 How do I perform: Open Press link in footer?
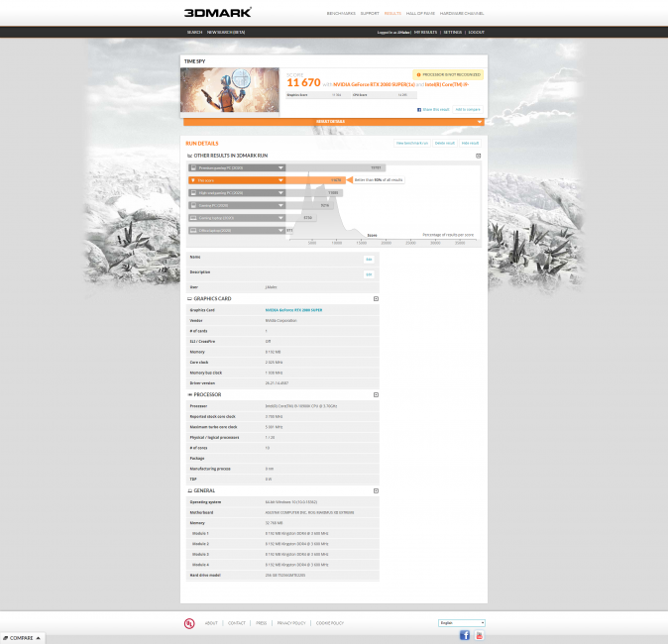(x=261, y=623)
